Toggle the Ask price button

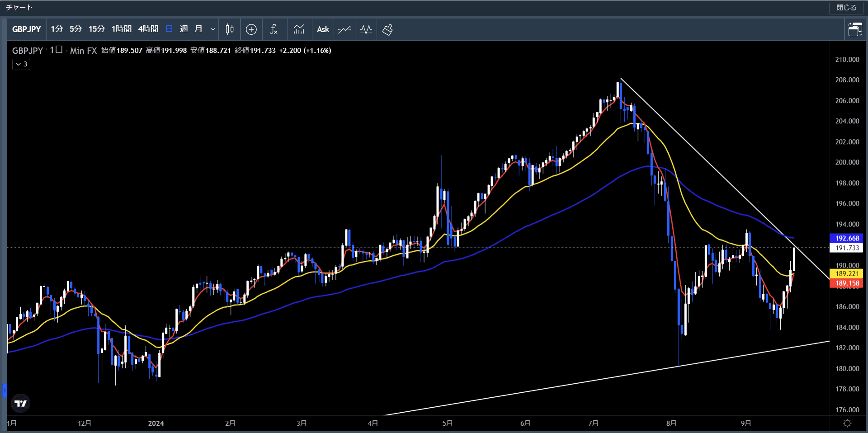tap(323, 29)
